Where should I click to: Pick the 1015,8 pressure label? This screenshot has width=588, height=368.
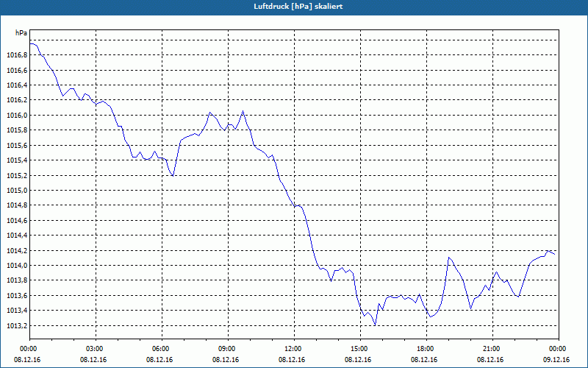point(17,130)
